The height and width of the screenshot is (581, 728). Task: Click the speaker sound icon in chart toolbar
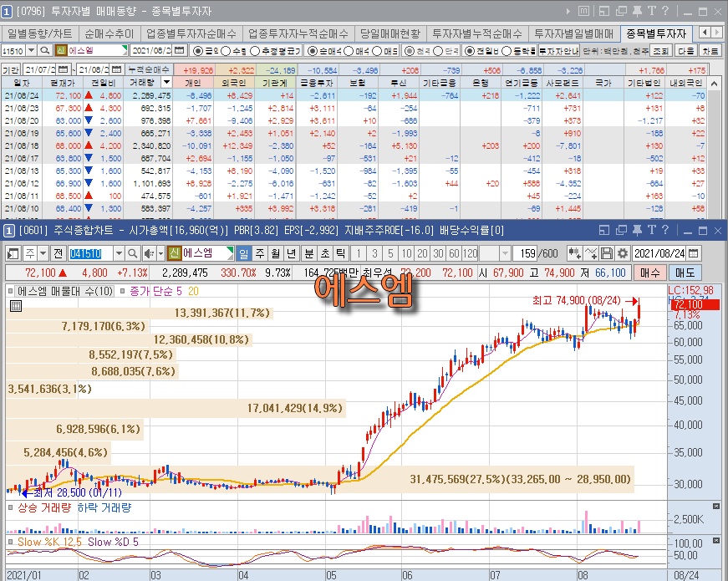[x=149, y=253]
